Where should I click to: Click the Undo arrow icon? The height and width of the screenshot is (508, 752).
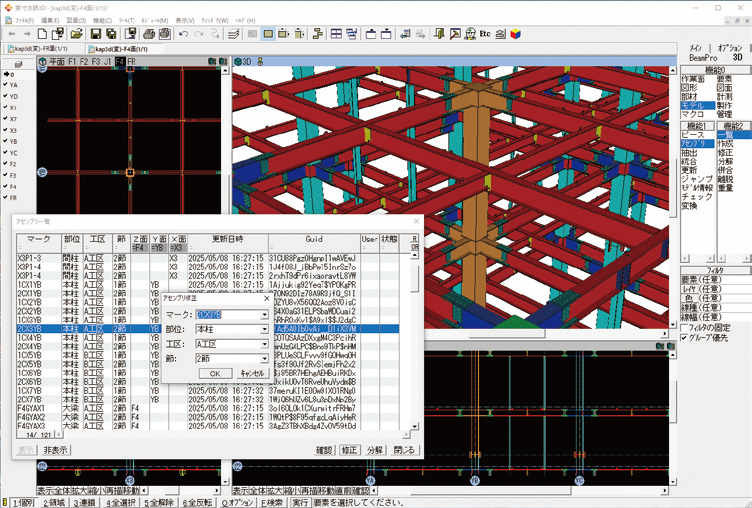(x=182, y=34)
